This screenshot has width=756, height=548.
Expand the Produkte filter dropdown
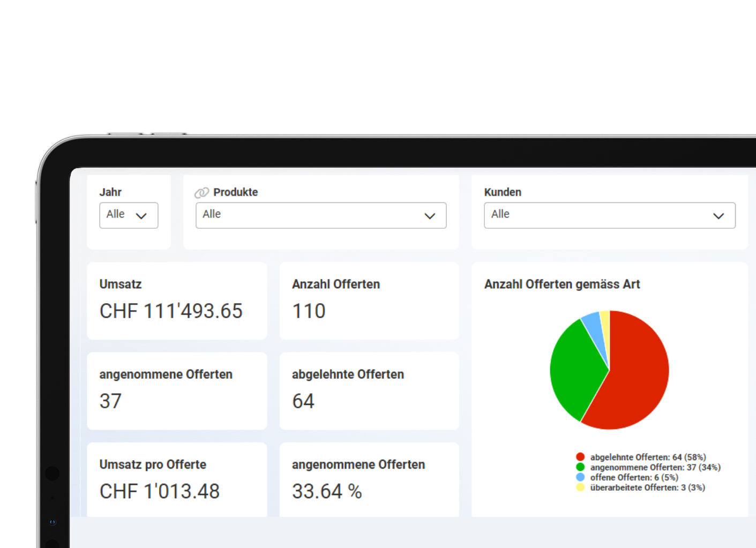pos(320,215)
